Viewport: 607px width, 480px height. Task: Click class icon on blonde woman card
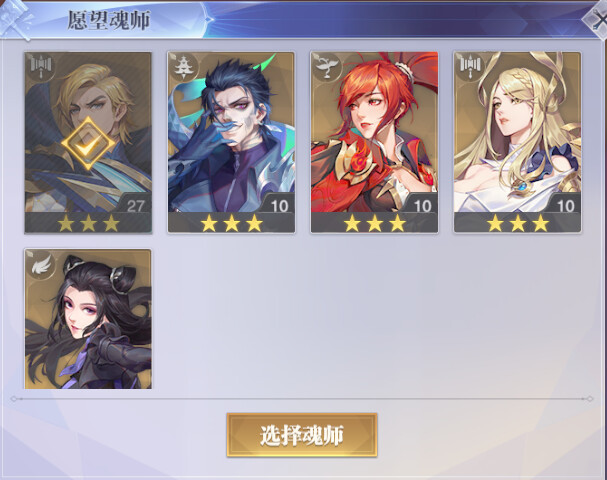tap(470, 65)
